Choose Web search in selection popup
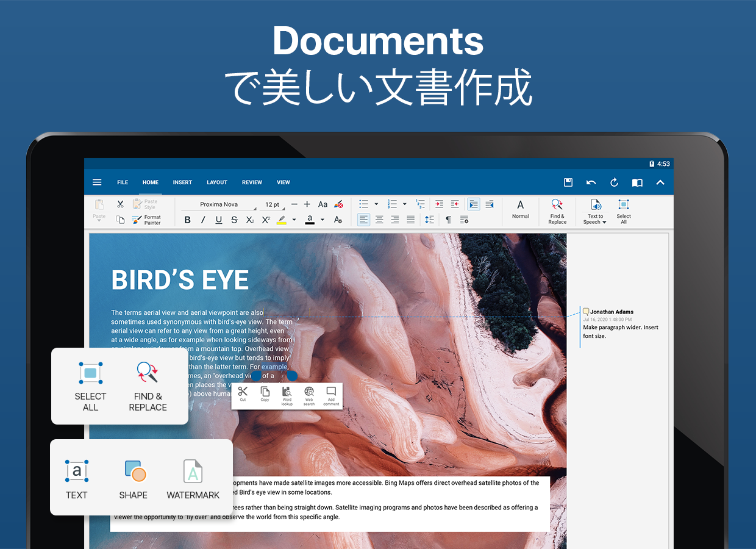The image size is (756, 549). tap(309, 396)
